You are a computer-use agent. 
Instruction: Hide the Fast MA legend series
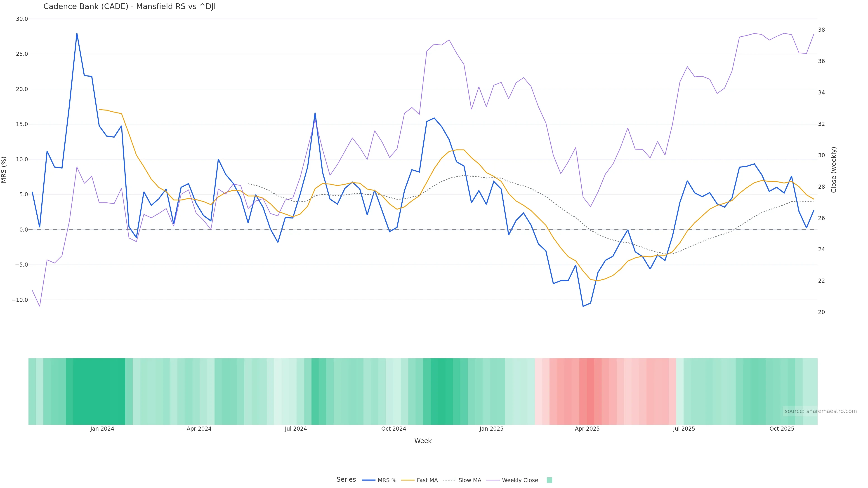tap(427, 480)
